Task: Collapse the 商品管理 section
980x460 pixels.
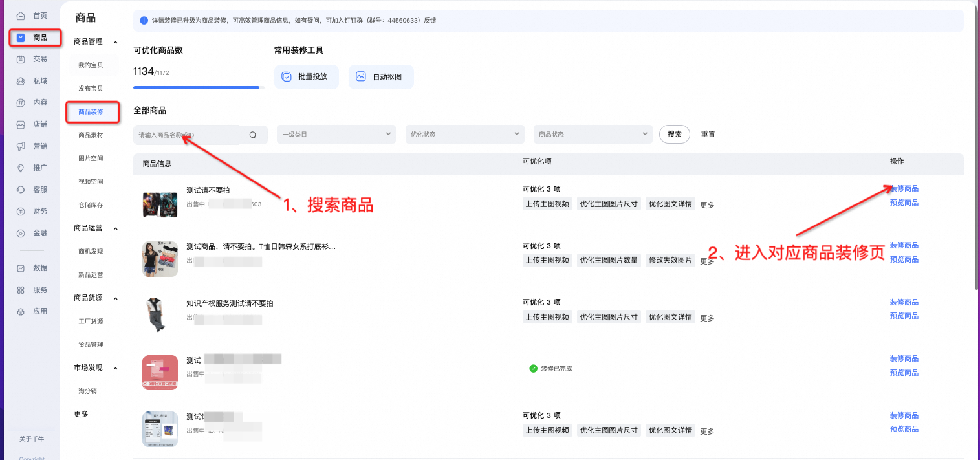Action: [116, 42]
